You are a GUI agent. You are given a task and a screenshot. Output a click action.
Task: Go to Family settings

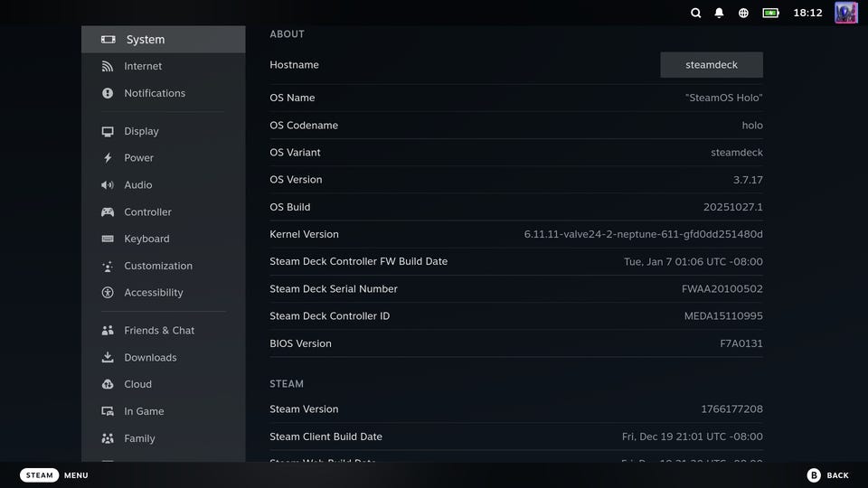[x=164, y=438]
